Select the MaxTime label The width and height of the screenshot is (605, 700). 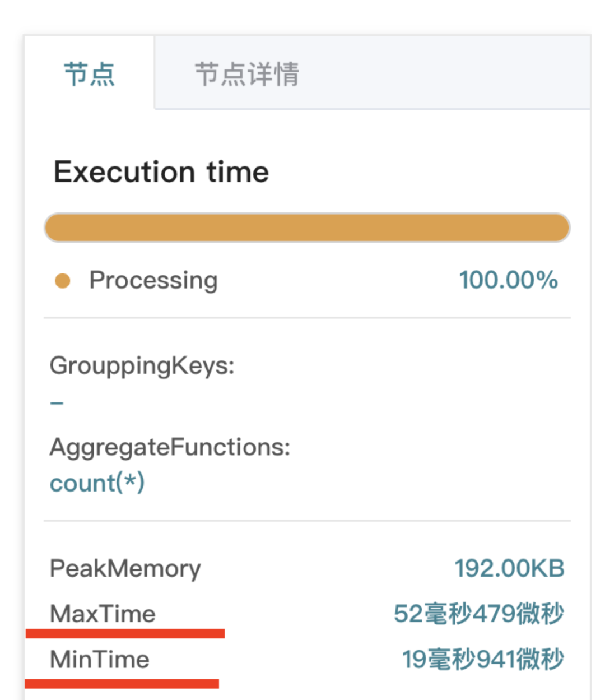point(103,614)
